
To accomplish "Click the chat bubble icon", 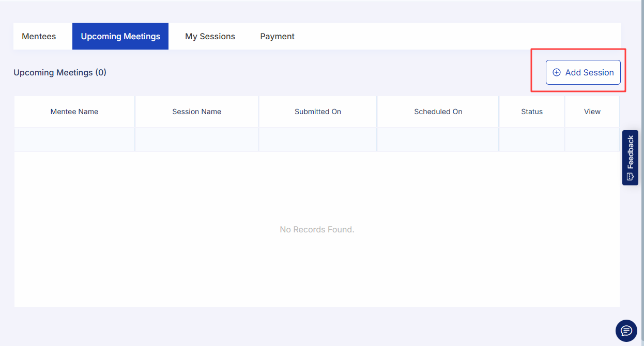I will point(626,331).
